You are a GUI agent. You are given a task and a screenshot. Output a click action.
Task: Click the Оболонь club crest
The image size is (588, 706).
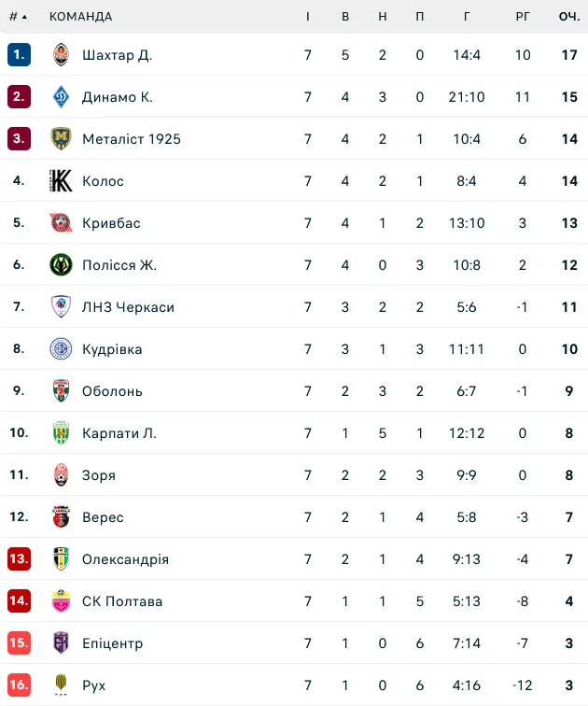pyautogui.click(x=61, y=391)
